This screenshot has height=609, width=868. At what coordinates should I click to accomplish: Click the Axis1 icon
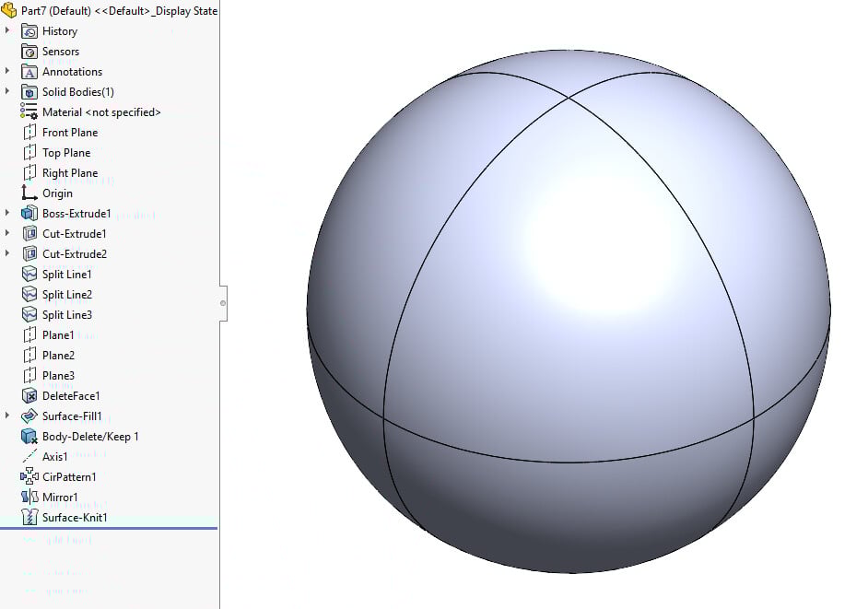pos(29,457)
